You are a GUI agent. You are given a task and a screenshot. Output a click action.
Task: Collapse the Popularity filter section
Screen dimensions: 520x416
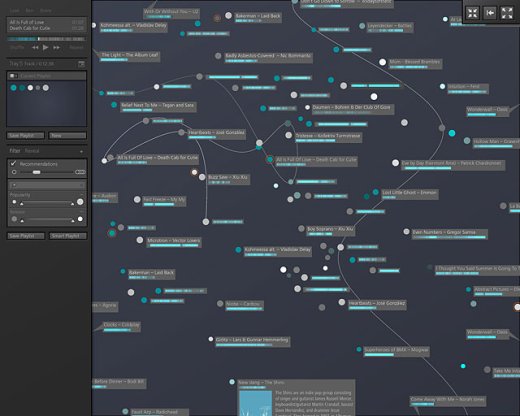81,194
